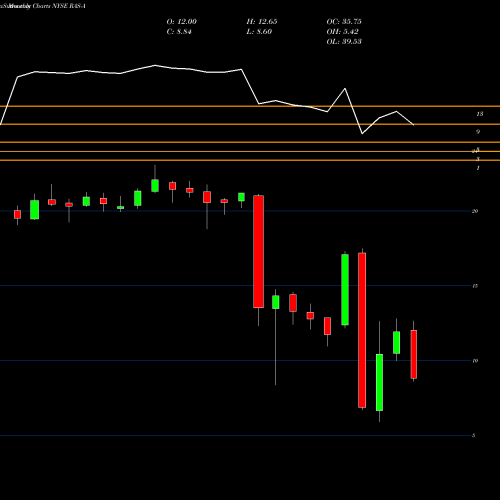Click the 13 label beside the orange lines

coord(479,114)
